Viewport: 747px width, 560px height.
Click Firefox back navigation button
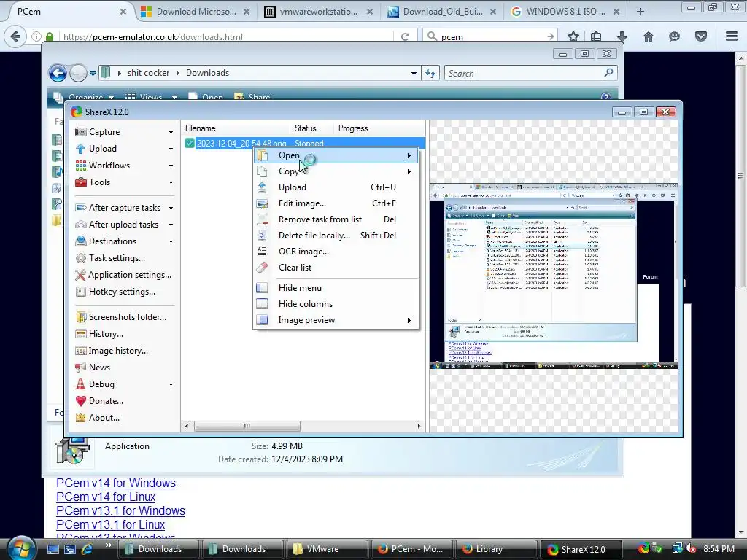(x=16, y=36)
